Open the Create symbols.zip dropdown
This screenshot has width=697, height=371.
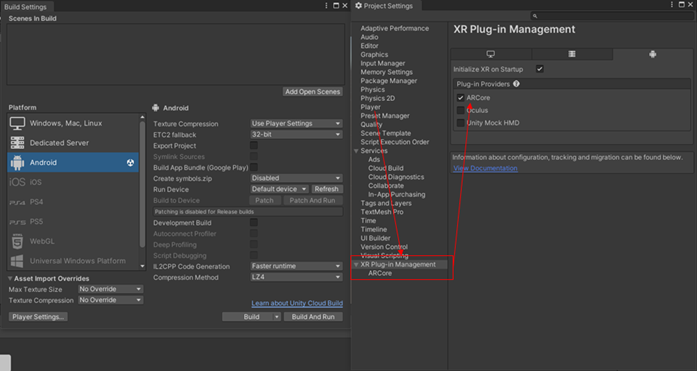pos(296,178)
